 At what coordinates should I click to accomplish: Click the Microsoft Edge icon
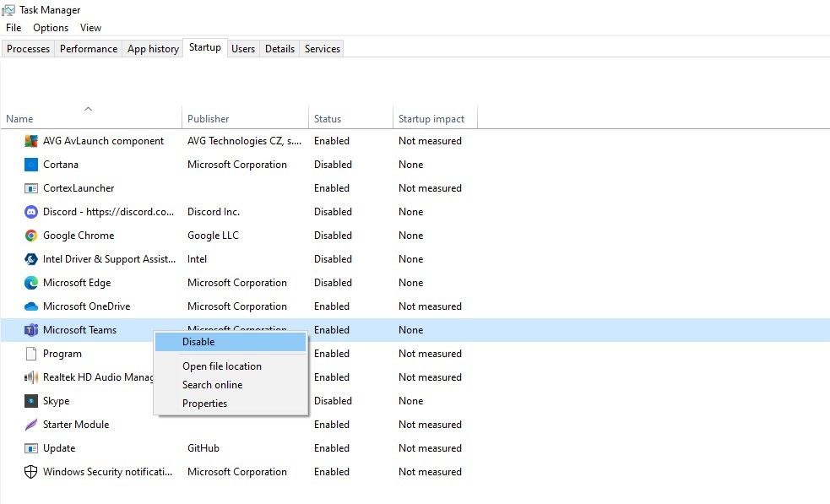click(x=31, y=283)
